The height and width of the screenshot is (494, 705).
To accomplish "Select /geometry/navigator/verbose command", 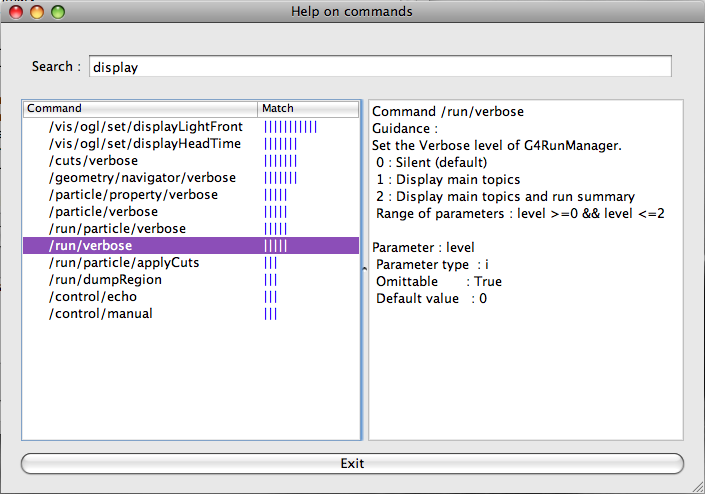I will (x=142, y=178).
